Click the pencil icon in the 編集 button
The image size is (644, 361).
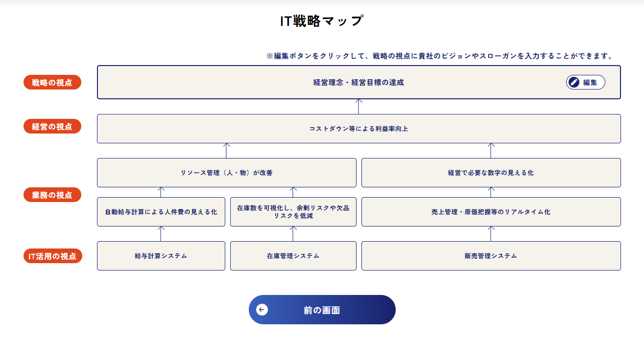(574, 82)
